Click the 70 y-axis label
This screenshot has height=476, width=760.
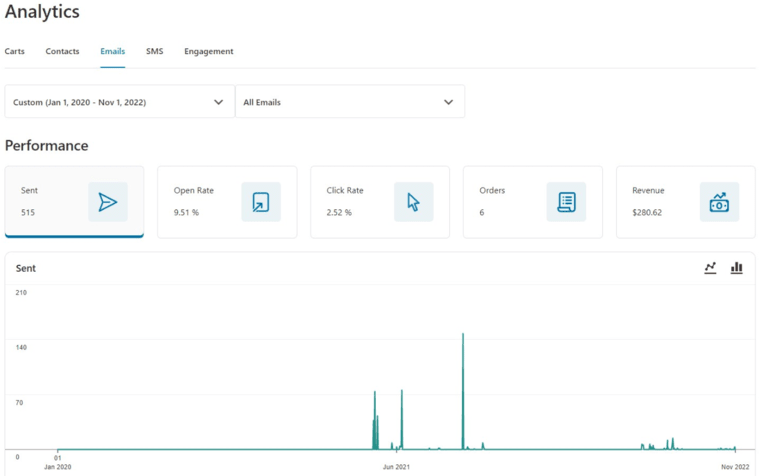point(19,402)
